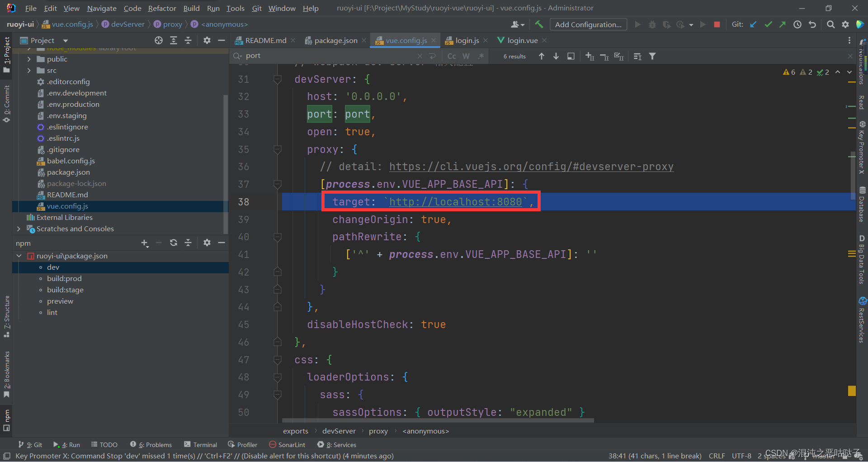Toggle Words option W in find bar
Viewport: 868px width, 462px height.
click(466, 56)
